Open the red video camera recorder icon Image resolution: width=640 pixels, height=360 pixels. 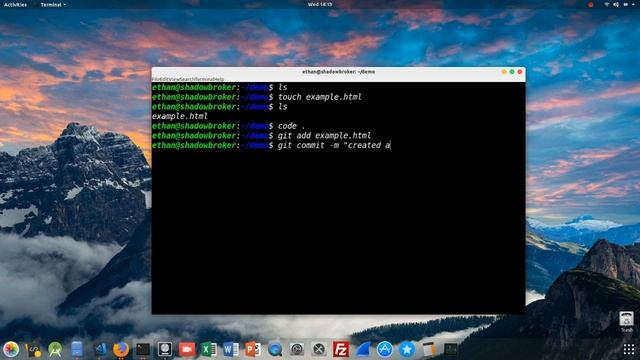point(187,349)
